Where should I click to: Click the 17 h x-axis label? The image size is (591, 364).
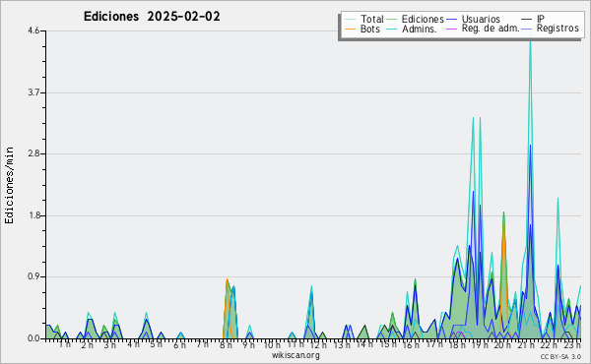coord(434,344)
